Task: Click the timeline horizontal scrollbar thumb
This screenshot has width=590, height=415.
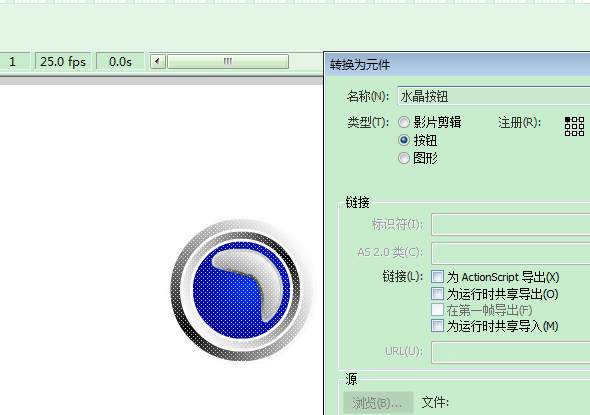Action: pos(228,61)
